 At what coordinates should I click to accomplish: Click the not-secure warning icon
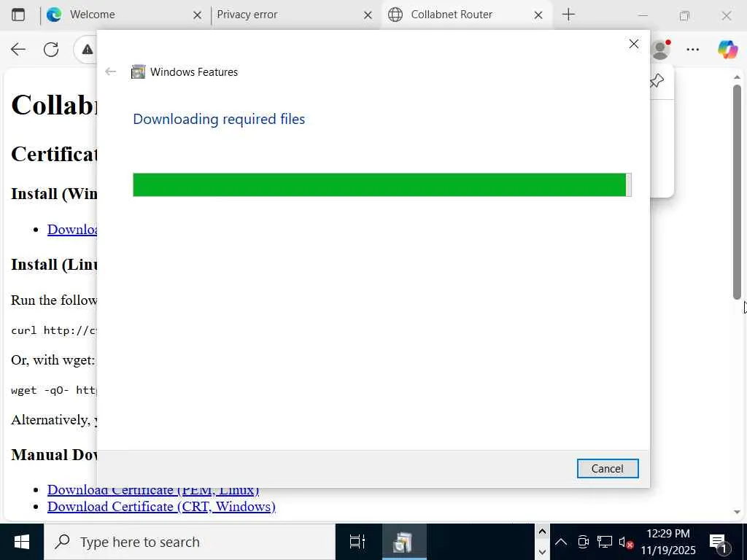pyautogui.click(x=88, y=49)
